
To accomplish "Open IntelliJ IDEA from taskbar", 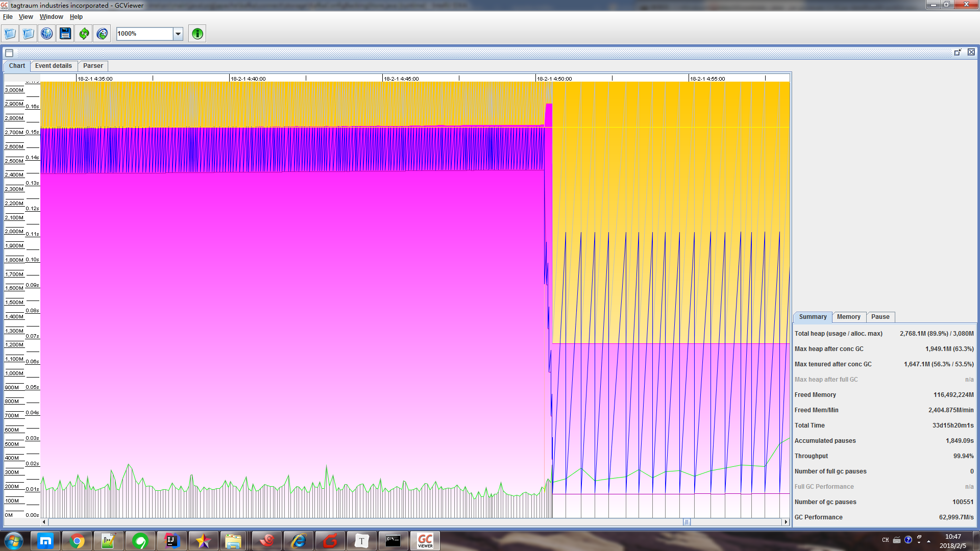I will 172,541.
